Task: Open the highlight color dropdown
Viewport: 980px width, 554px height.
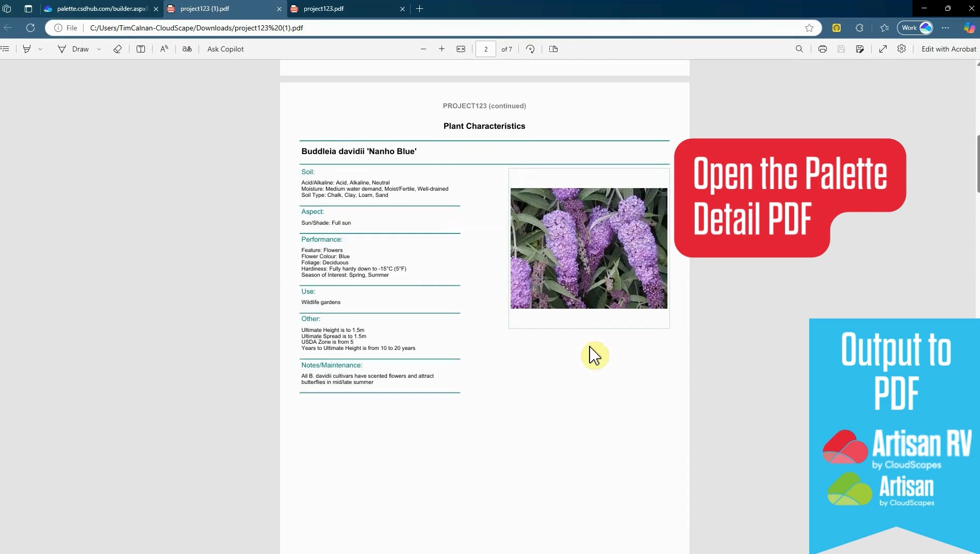Action: click(40, 49)
